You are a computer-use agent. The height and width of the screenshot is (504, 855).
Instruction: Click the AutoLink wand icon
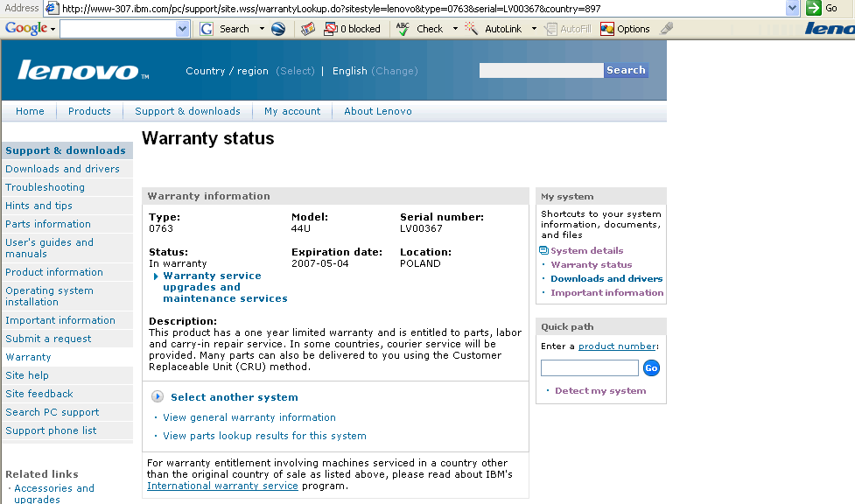tap(471, 29)
